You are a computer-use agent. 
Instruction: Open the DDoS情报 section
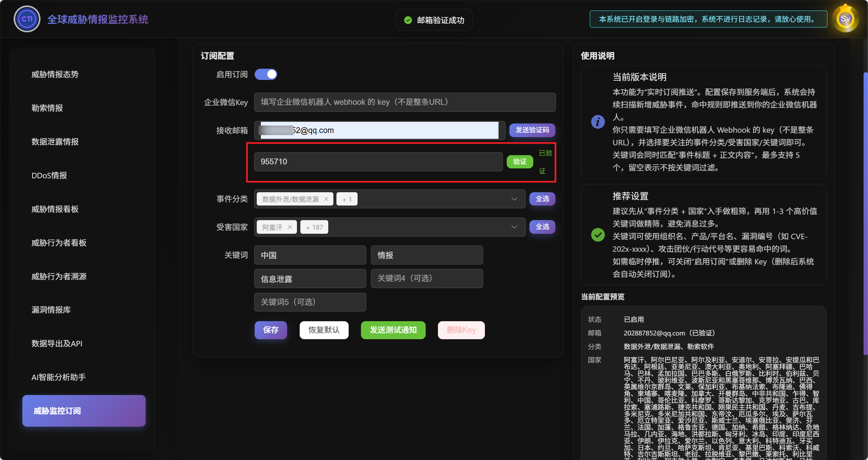[x=49, y=175]
